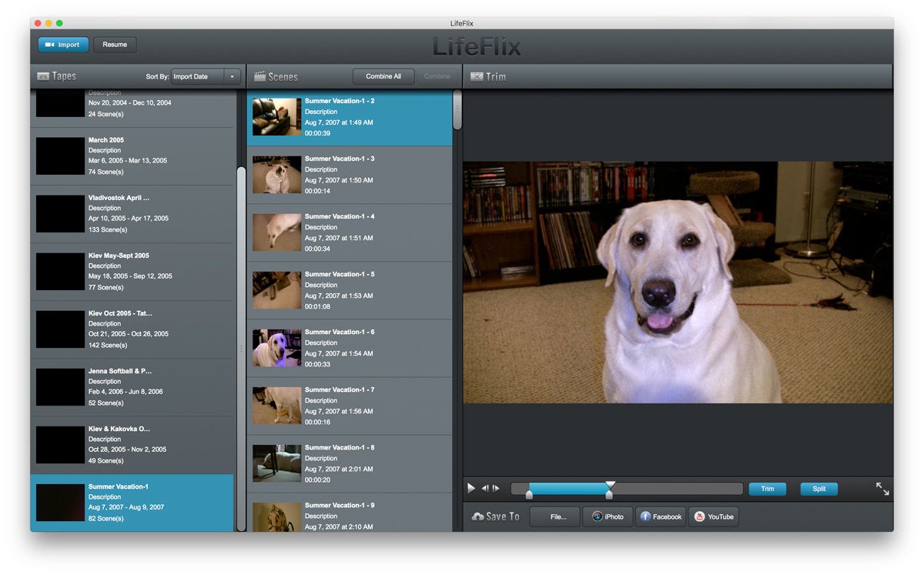Click the 00:01:08 scene duration
The height and width of the screenshot is (575, 924).
317,306
